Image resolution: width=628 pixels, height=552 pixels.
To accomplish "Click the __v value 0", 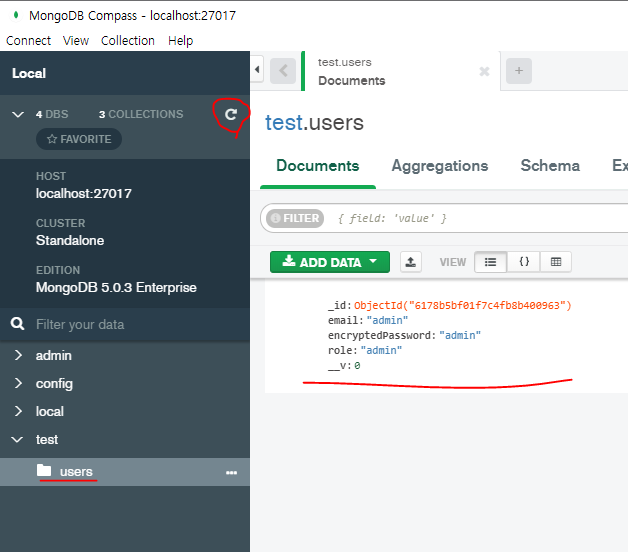I will click(357, 365).
